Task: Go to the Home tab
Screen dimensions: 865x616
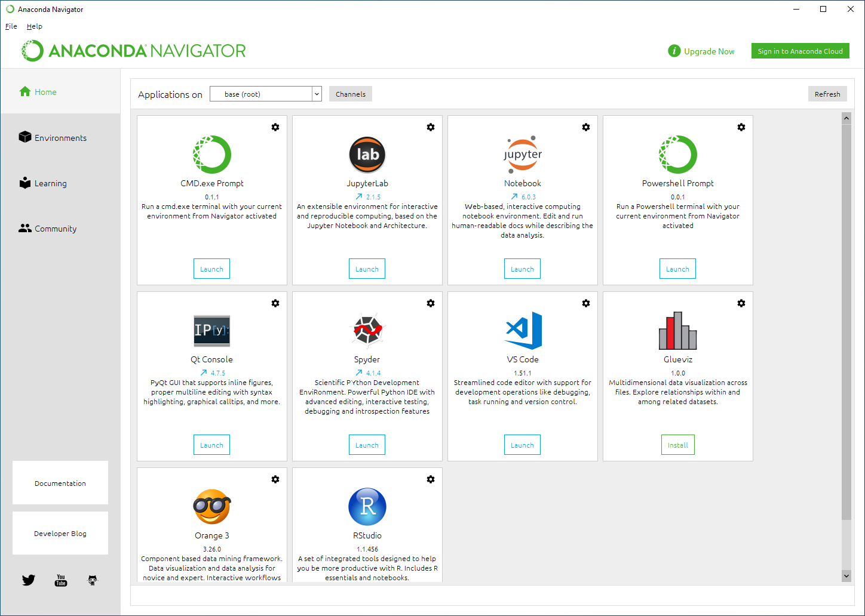Action: 60,92
